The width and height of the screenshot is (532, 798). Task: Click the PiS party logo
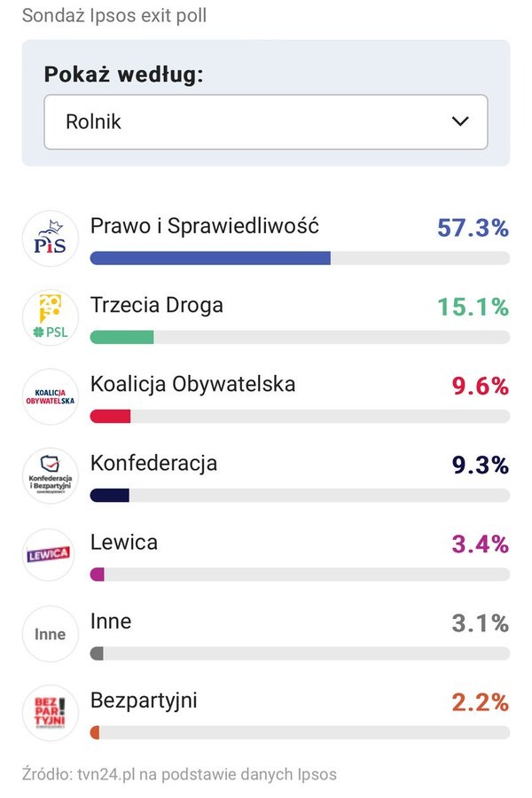click(51, 239)
